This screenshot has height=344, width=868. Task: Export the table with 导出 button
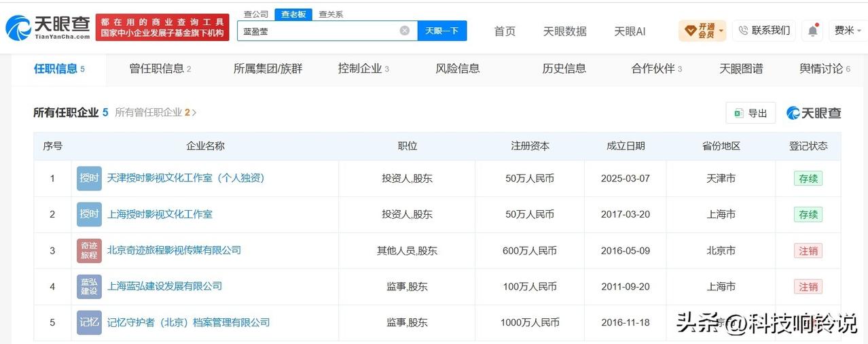[x=751, y=113]
